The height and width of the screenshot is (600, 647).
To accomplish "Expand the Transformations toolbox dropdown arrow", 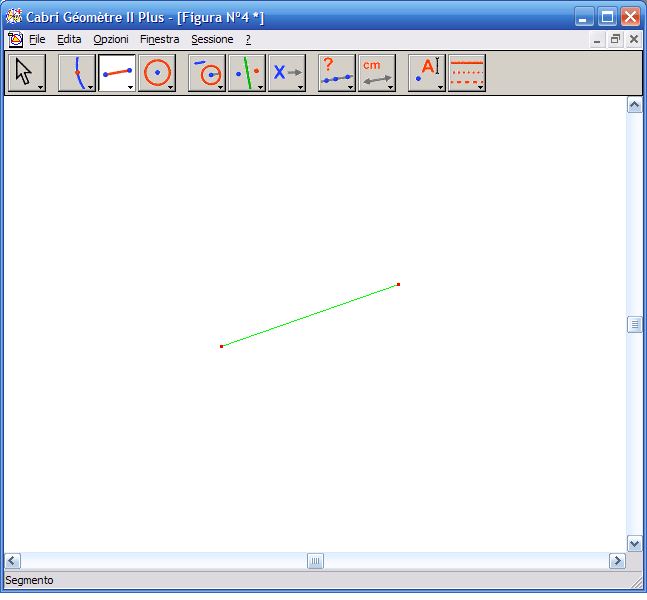I will tap(260, 87).
